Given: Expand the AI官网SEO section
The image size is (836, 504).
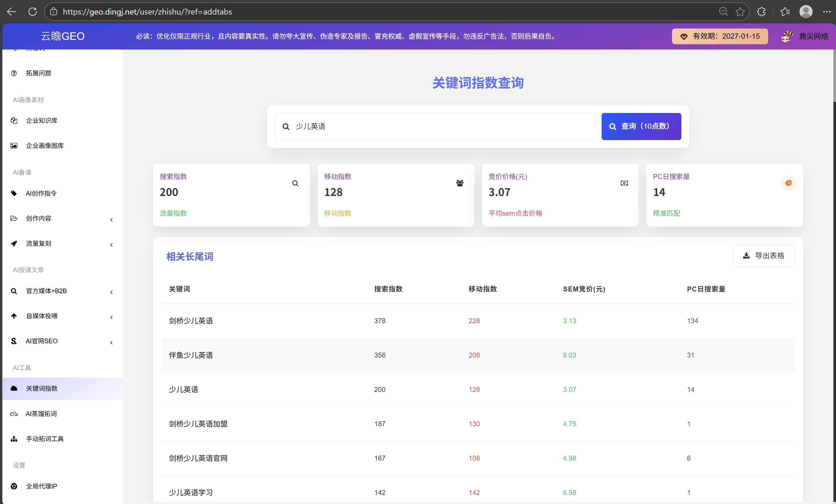Looking at the screenshot, I should click(41, 341).
